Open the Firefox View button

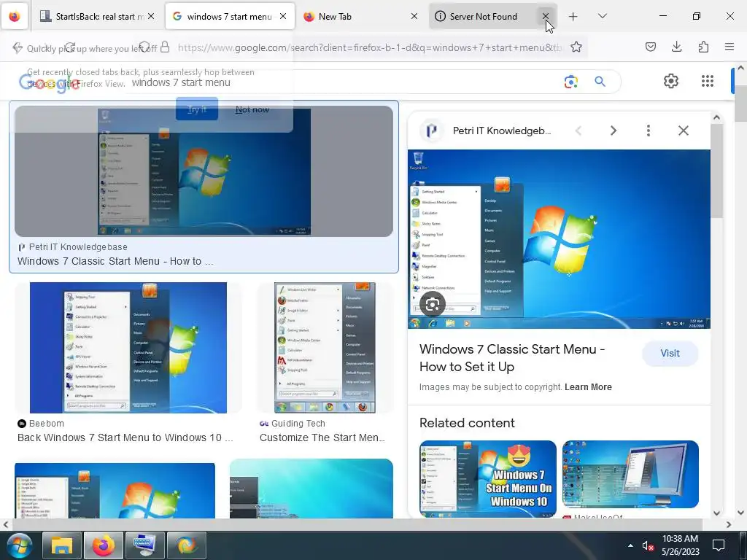(x=15, y=16)
